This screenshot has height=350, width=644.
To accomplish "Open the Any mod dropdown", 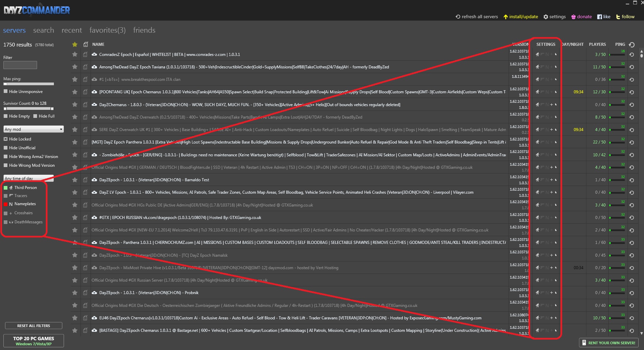I will coord(34,129).
